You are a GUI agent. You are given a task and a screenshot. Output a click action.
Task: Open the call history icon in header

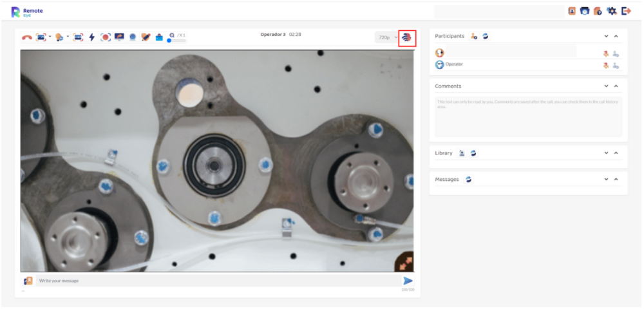pyautogui.click(x=585, y=11)
